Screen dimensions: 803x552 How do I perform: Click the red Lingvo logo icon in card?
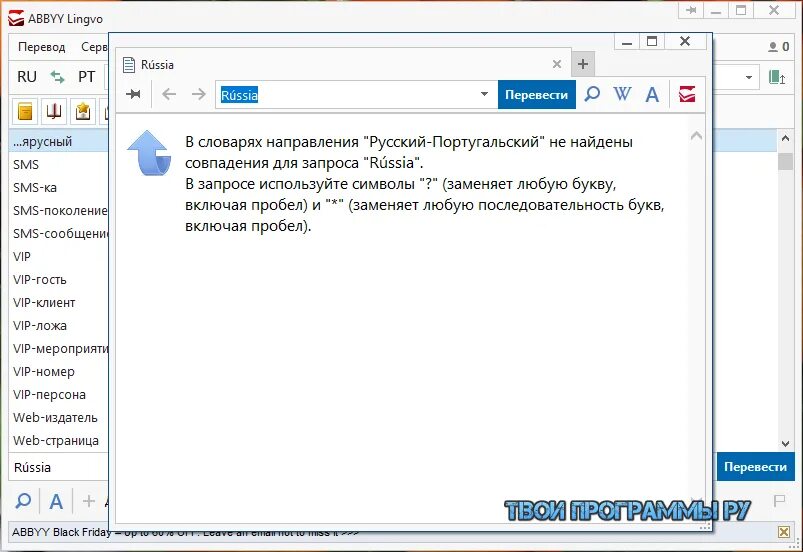click(x=687, y=94)
